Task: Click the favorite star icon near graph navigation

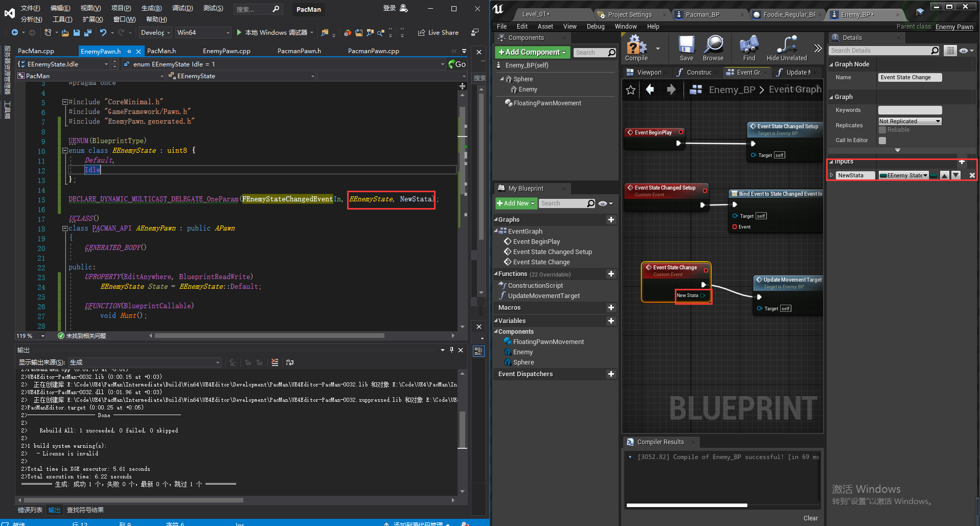Action: tap(630, 89)
